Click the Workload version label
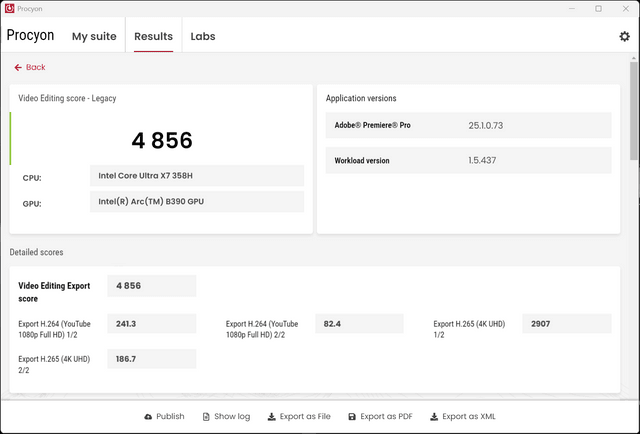 [x=362, y=160]
